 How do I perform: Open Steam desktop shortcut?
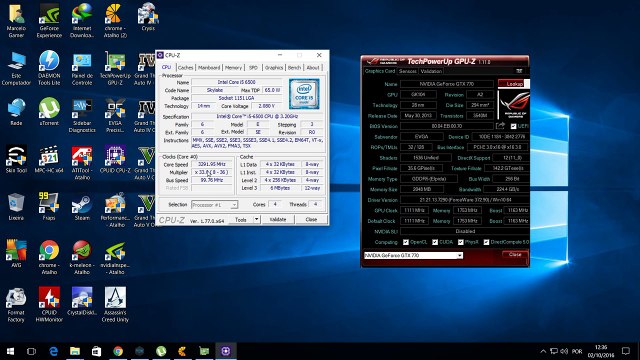pos(82,207)
